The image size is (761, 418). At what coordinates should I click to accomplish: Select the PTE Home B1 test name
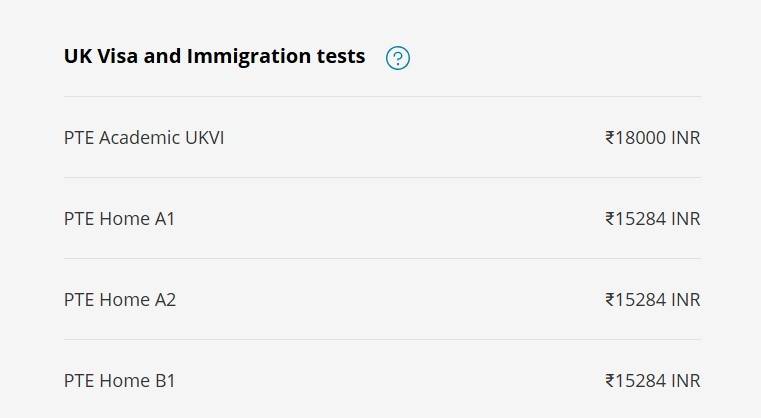(119, 381)
